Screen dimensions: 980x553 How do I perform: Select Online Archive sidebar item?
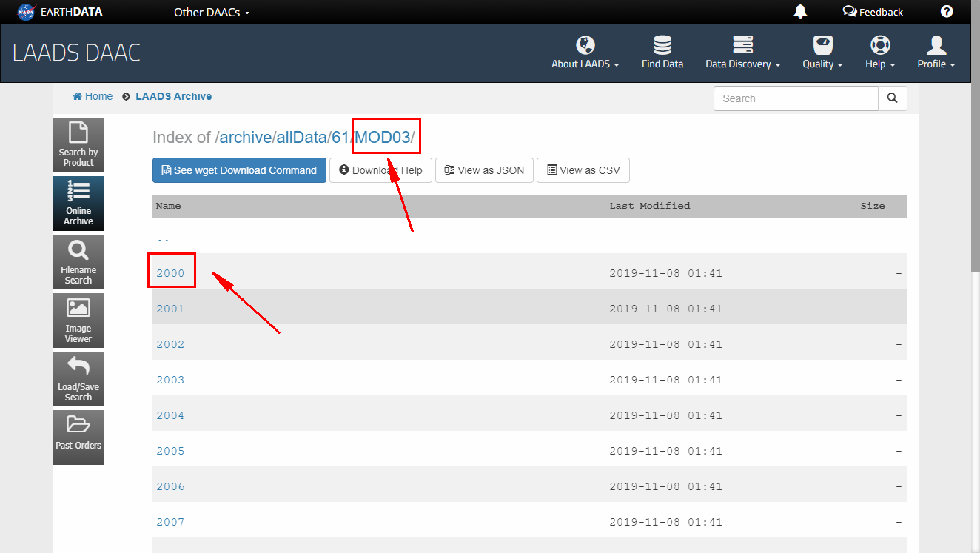78,204
